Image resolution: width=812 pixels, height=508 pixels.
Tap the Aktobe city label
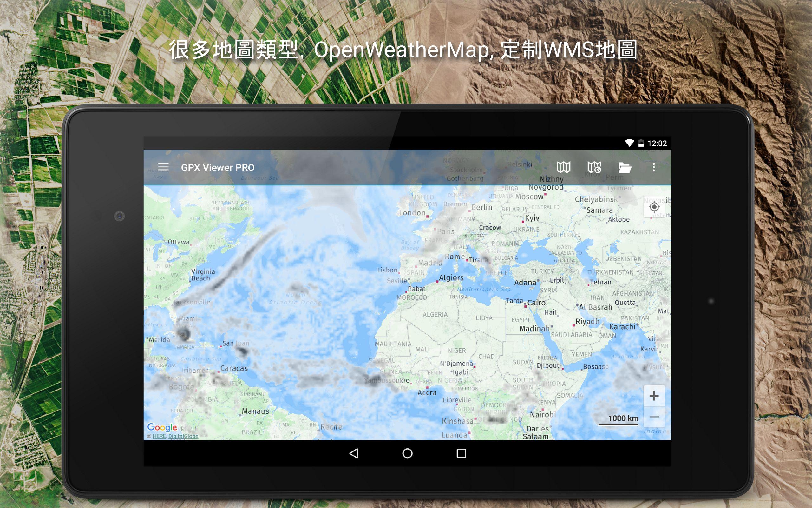[619, 219]
